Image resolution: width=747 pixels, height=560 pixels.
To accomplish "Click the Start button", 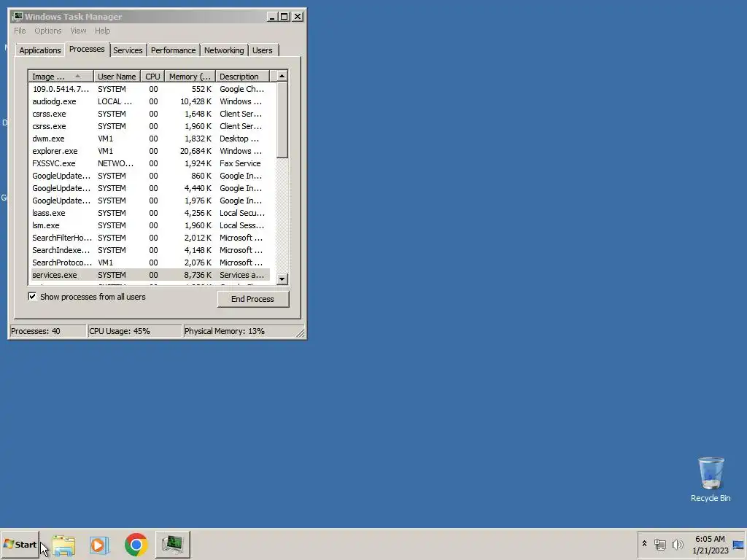I will tap(20, 544).
